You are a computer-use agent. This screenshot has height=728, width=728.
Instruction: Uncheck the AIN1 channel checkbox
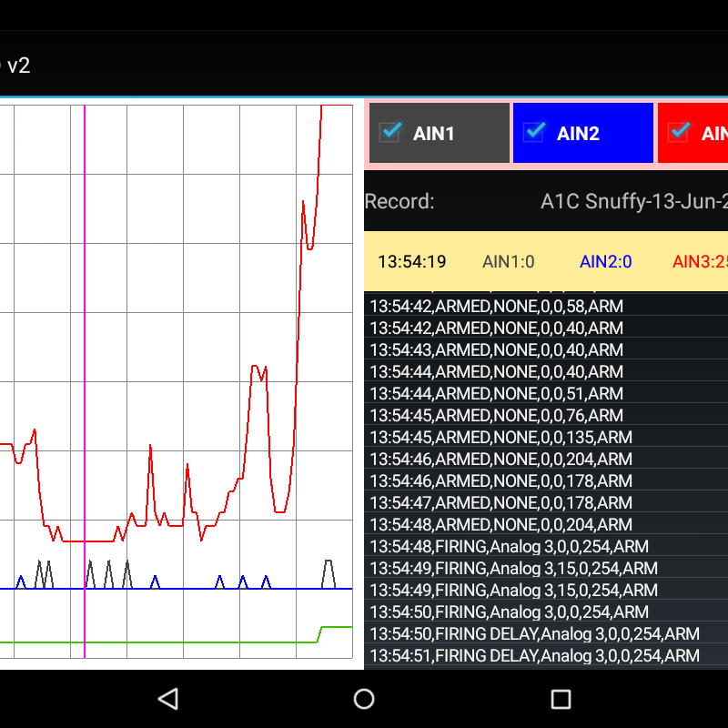point(390,132)
